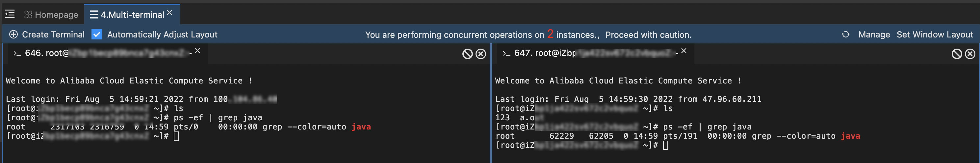Click the refresh icon next to Manage
This screenshot has height=163, width=980.
pyautogui.click(x=845, y=35)
